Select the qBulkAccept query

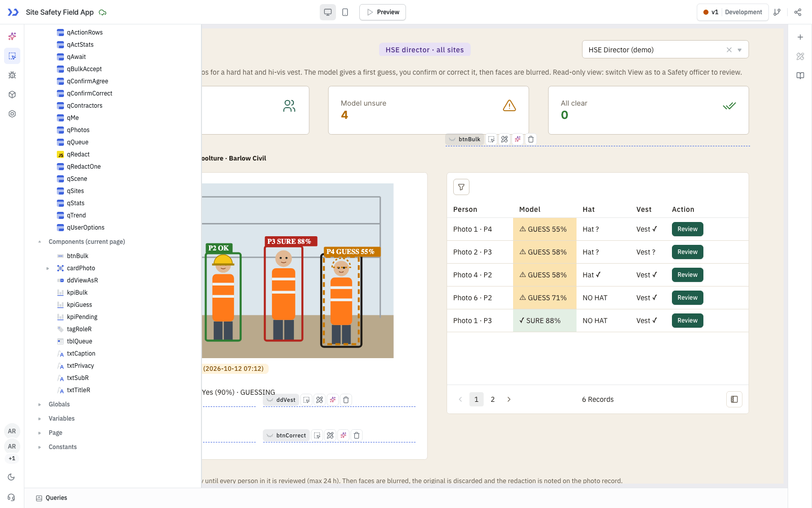[84, 69]
